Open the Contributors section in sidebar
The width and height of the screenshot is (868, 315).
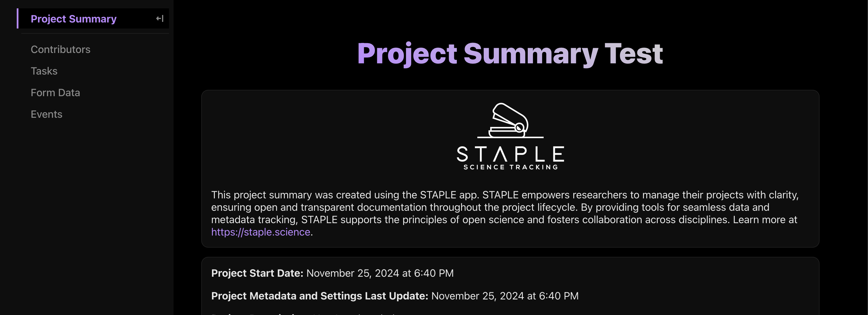[x=60, y=50]
